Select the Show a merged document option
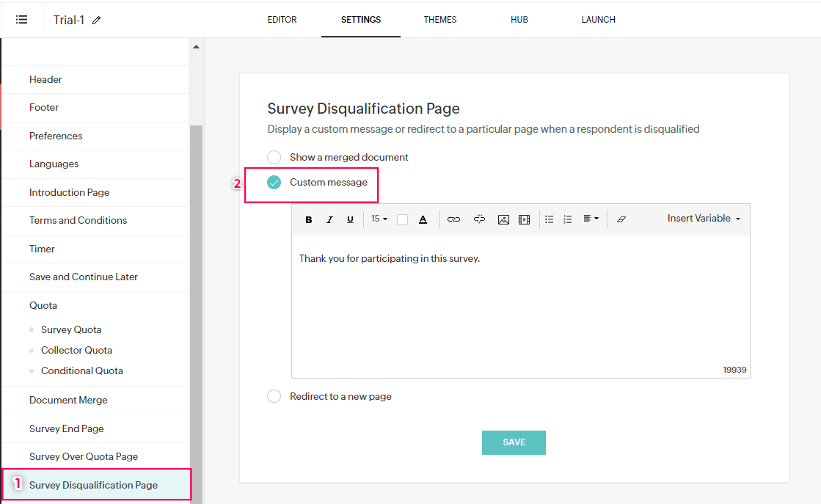Screen dimensions: 821x504 274,157
